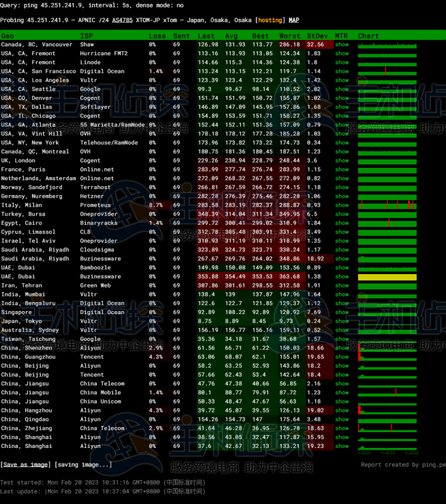Click the chart for Milan Prometeus row

point(387,205)
